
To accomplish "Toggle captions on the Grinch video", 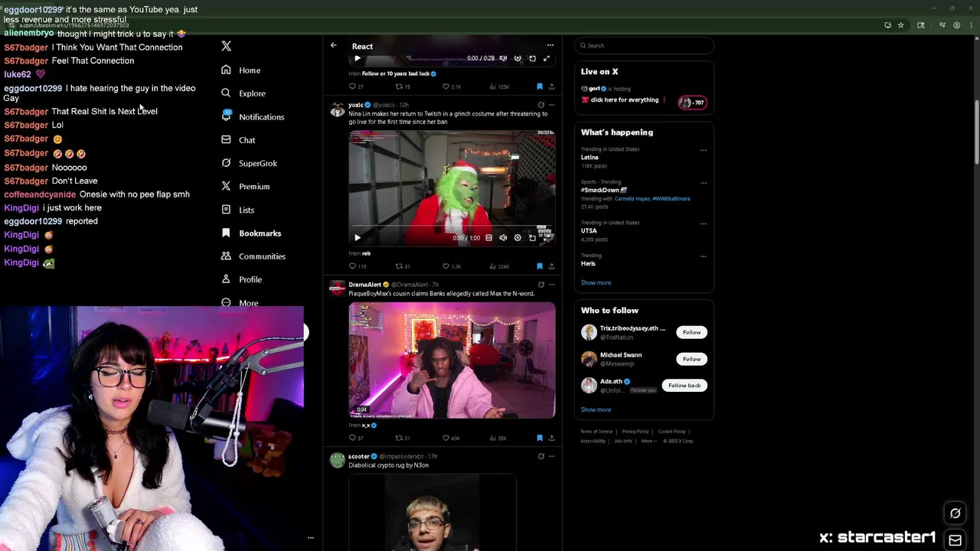I will [488, 238].
